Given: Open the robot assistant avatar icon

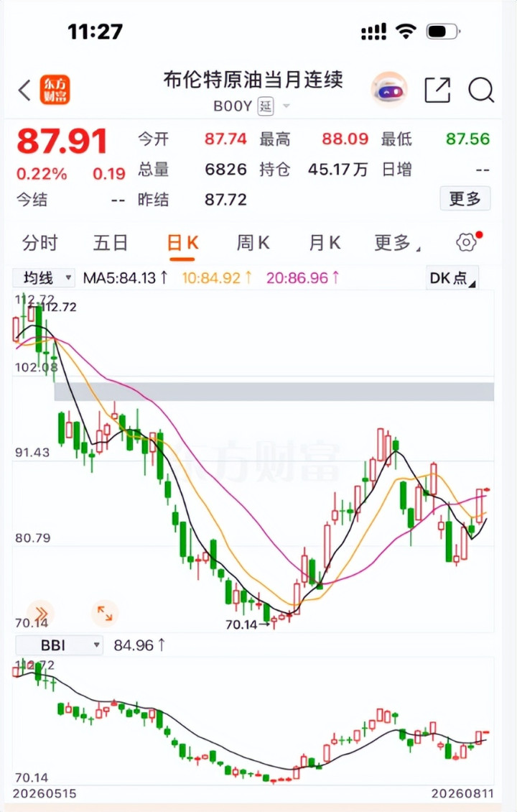Looking at the screenshot, I should pyautogui.click(x=389, y=90).
